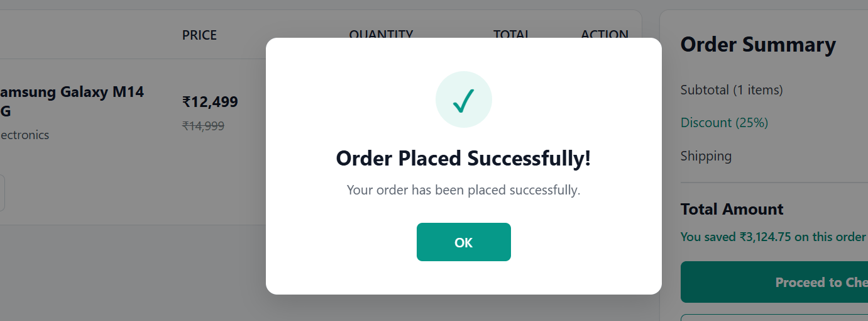
Task: Click the green checkmark success icon
Action: point(463,99)
